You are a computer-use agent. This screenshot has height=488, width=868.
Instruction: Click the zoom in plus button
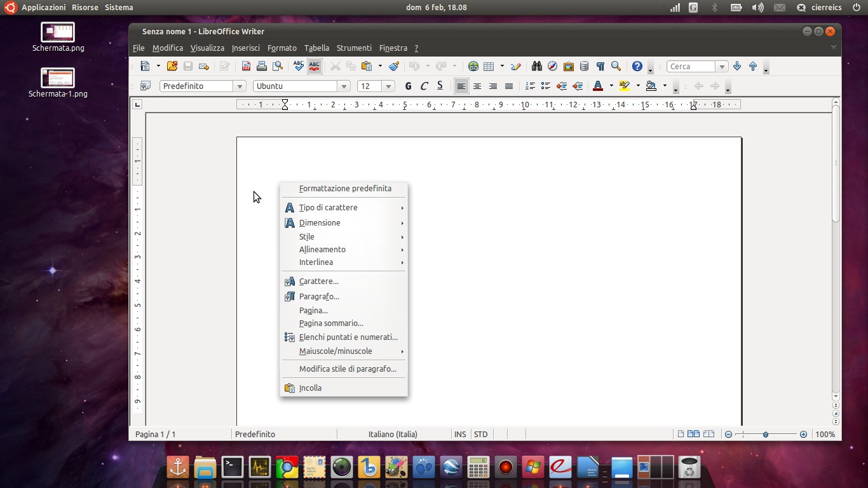803,435
